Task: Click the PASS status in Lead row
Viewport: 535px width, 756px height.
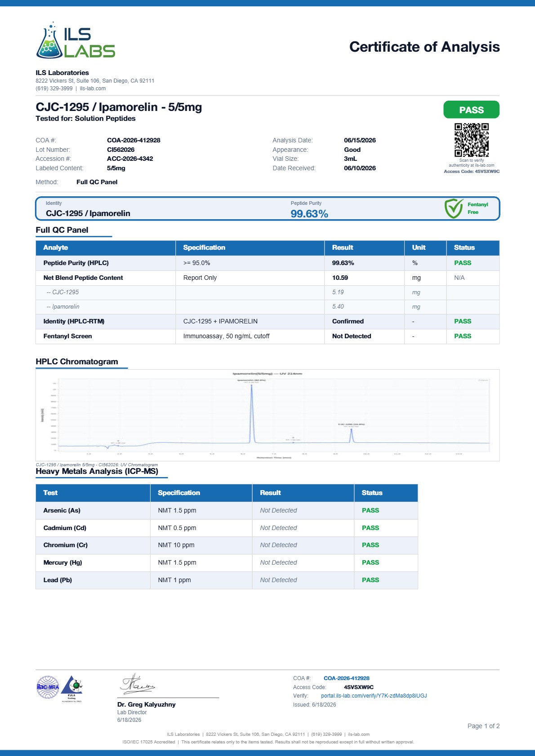Action: click(x=370, y=580)
